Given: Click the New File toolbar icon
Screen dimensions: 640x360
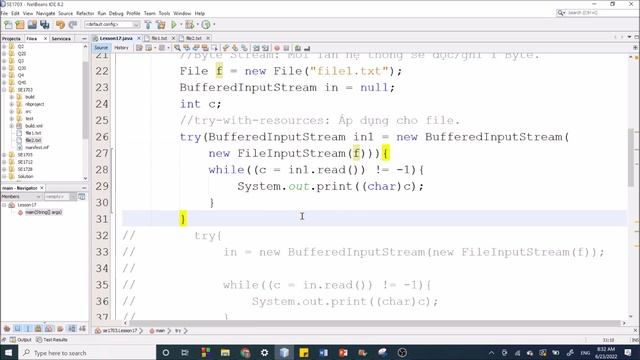Looking at the screenshot, I should point(8,25).
